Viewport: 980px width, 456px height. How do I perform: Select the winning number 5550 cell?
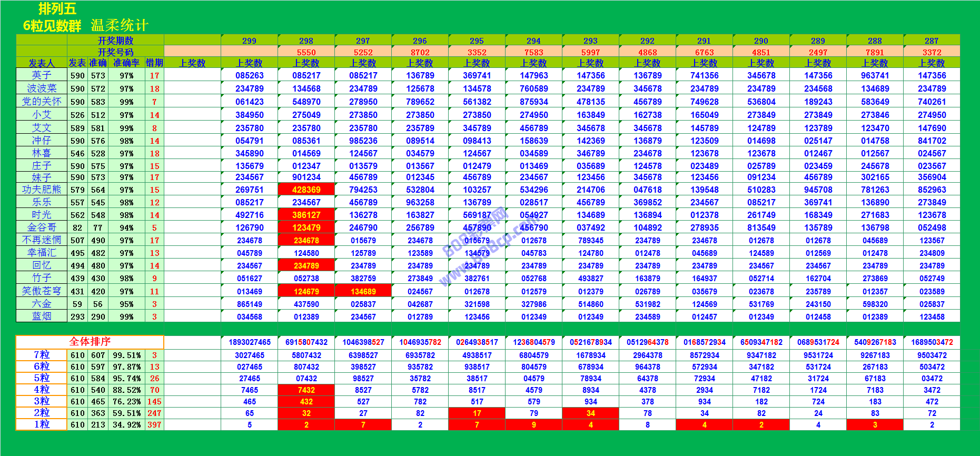click(x=306, y=52)
